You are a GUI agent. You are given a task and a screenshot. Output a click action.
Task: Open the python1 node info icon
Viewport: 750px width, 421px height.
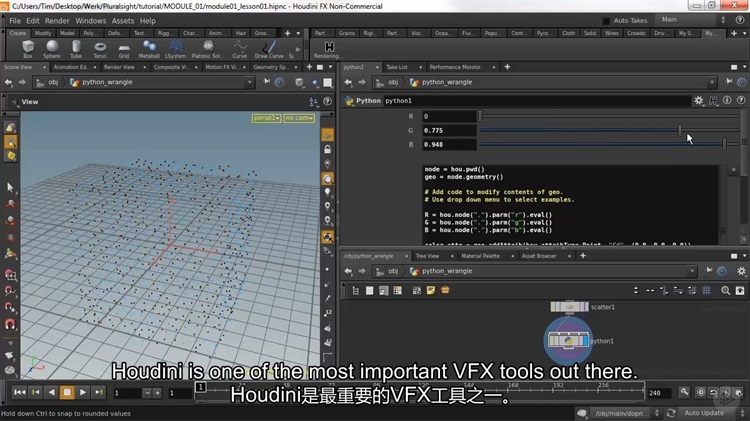[727, 100]
